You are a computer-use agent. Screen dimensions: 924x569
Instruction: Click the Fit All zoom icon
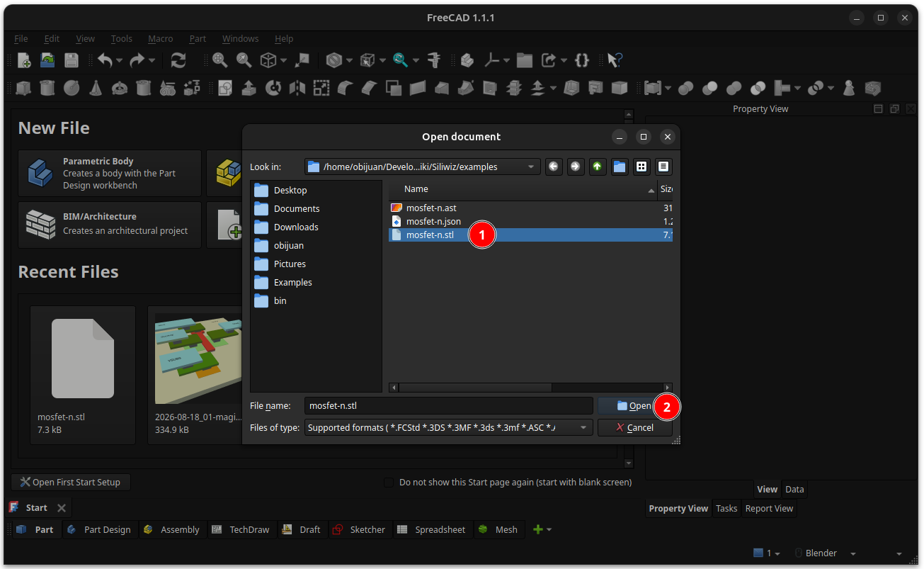[220, 61]
